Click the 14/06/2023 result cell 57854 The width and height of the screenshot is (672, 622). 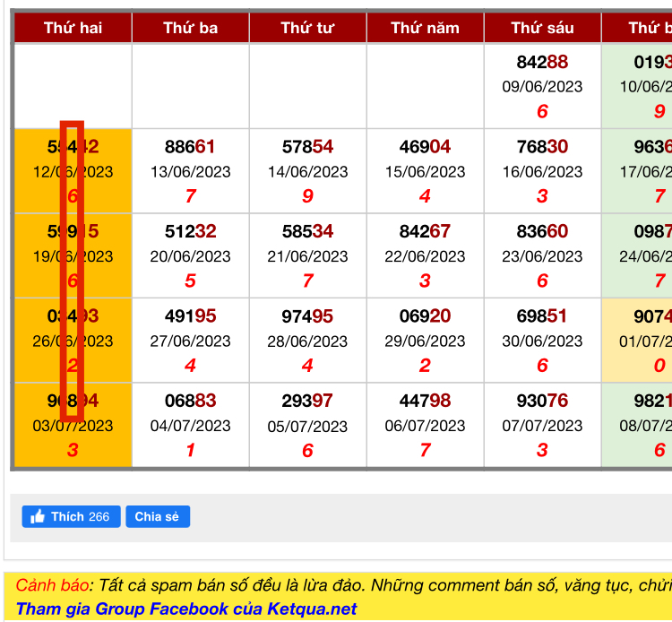coord(307,170)
